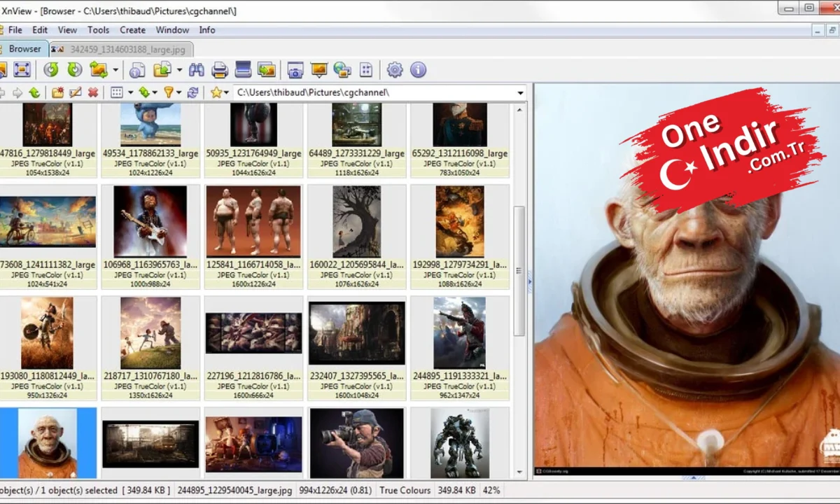This screenshot has height=504, width=840.
Task: Expand the sort order dropdown arrow
Action: point(155,93)
